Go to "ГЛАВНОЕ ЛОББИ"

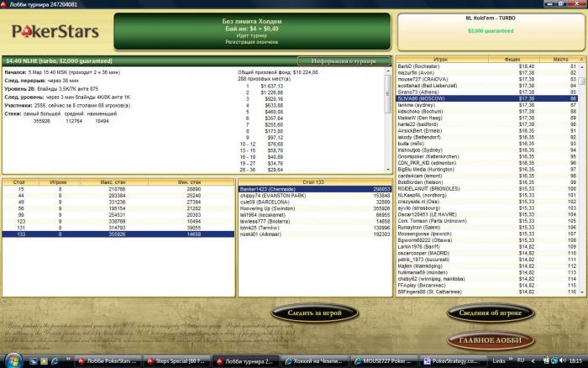490,340
